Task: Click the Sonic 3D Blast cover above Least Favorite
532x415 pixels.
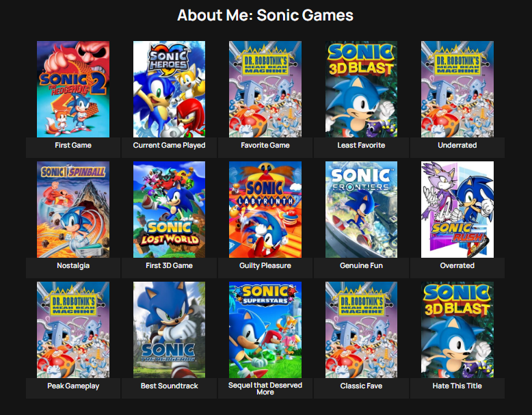Action: (361, 90)
